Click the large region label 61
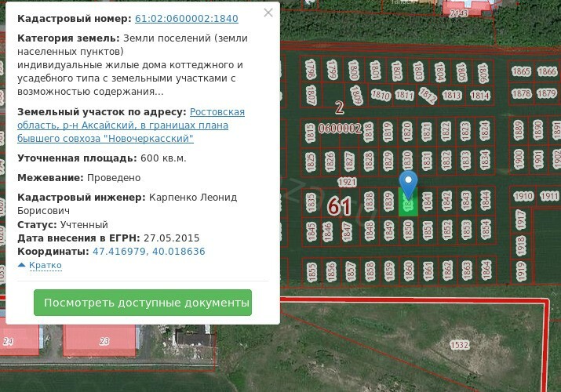561x392 pixels. pos(339,207)
